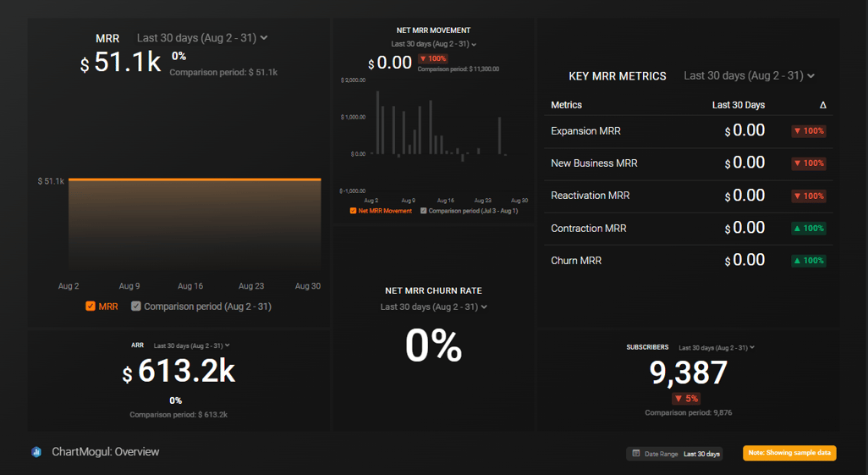868x475 pixels.
Task: Click the orange MRR line in the chart
Action: point(195,180)
